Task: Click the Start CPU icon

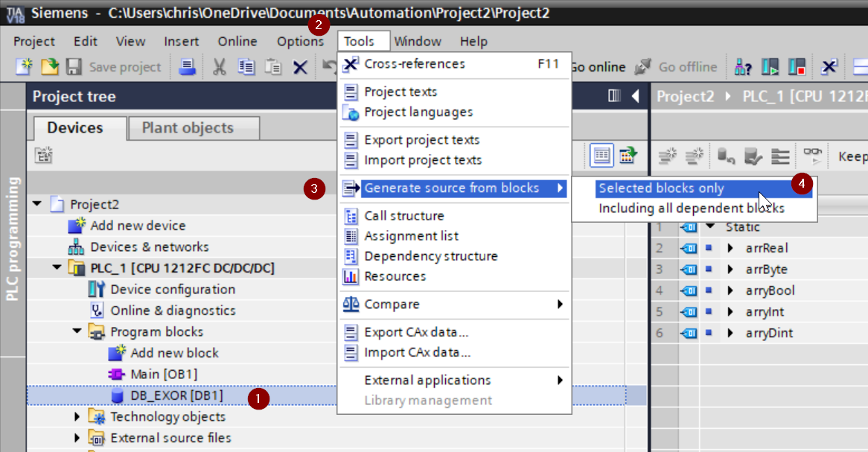Action: (x=770, y=67)
